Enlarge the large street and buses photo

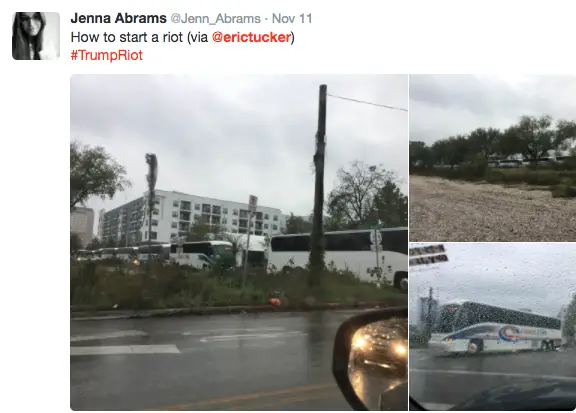click(x=239, y=242)
